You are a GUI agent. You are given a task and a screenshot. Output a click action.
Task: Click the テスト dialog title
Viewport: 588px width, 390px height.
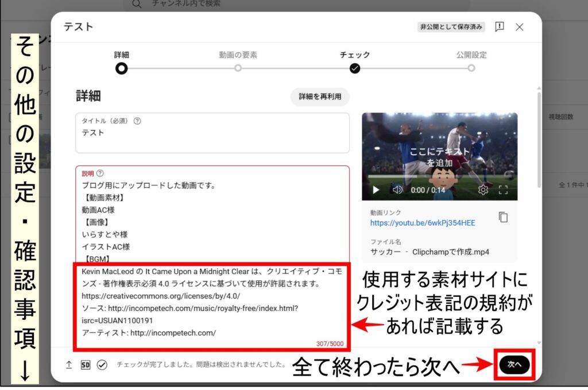tap(78, 27)
